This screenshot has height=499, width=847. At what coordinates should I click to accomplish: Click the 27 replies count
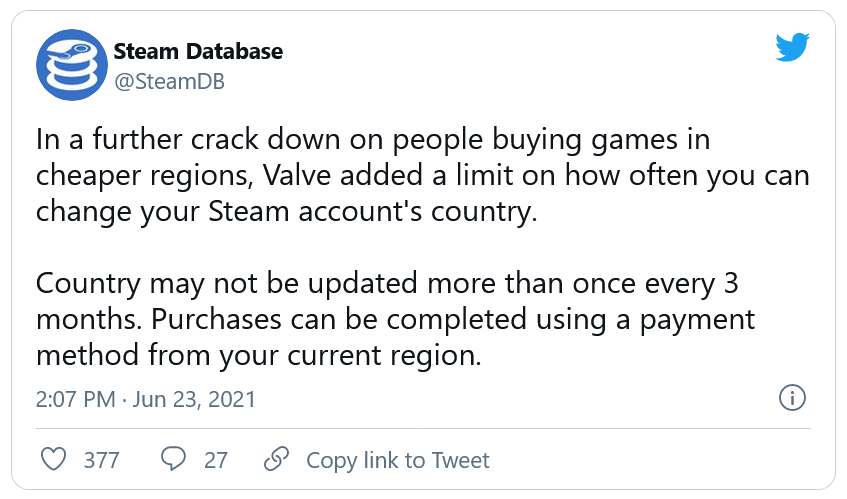pos(216,460)
